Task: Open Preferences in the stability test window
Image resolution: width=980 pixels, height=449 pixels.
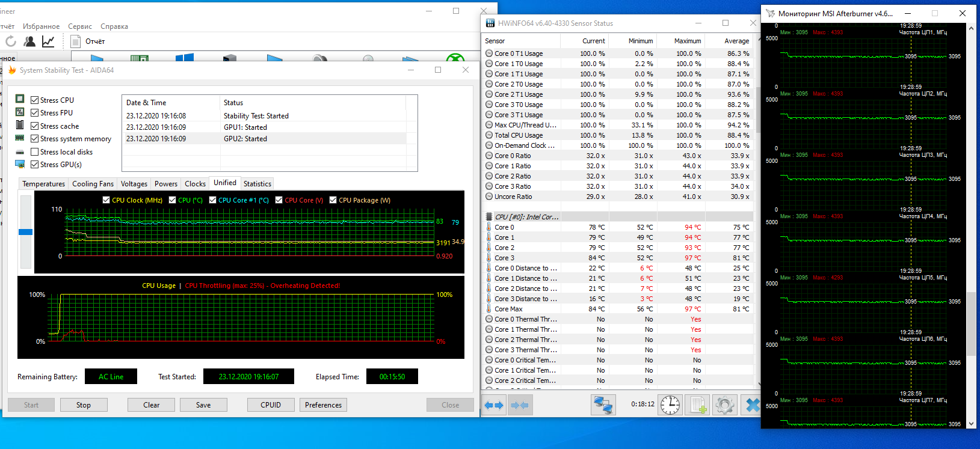Action: [x=323, y=405]
